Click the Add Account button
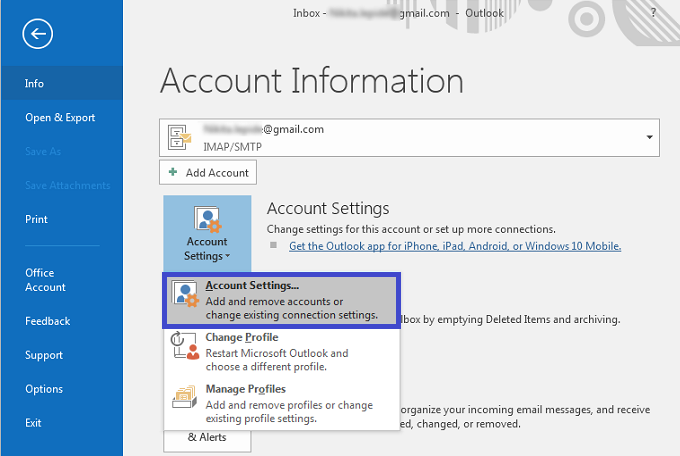This screenshot has height=456, width=680. tap(208, 172)
